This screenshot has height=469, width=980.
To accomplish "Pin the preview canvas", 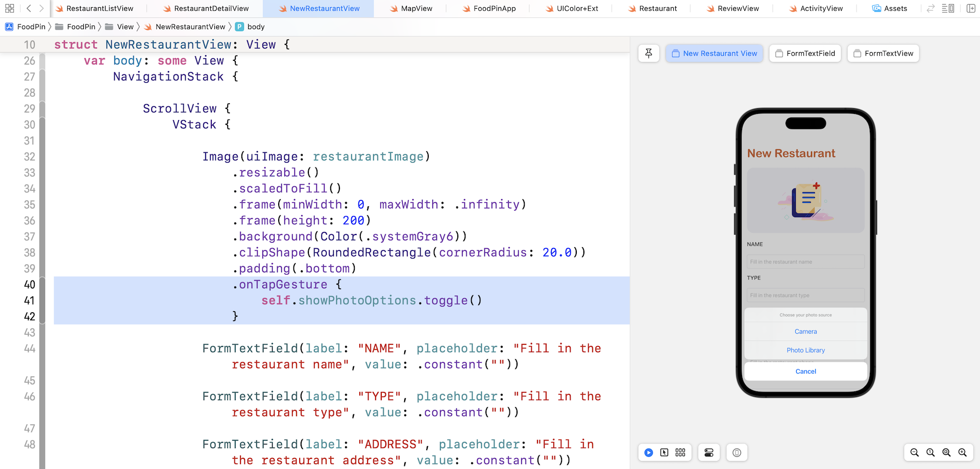I will (649, 53).
